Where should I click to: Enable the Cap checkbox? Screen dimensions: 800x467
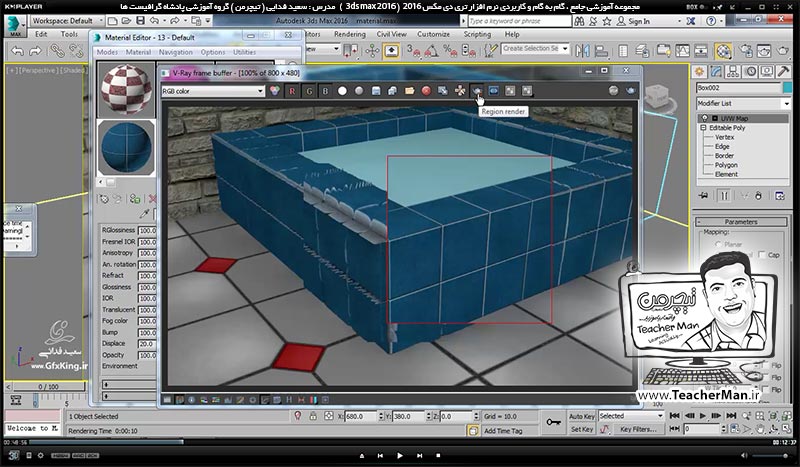point(762,255)
